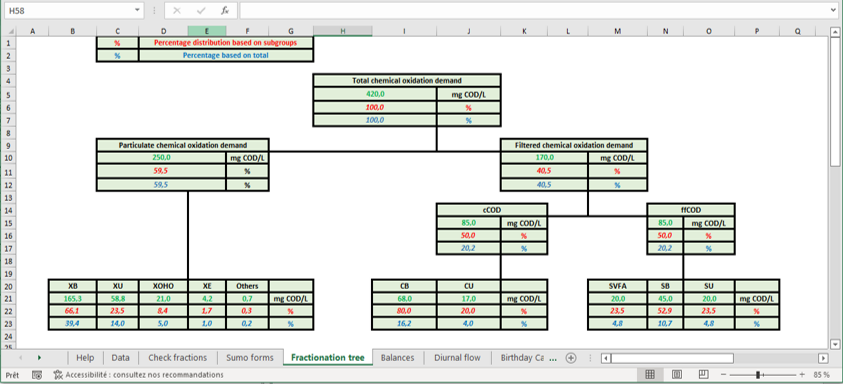Open the Check fractions sheet tab
Viewport: 843px width, 384px height.
click(177, 358)
